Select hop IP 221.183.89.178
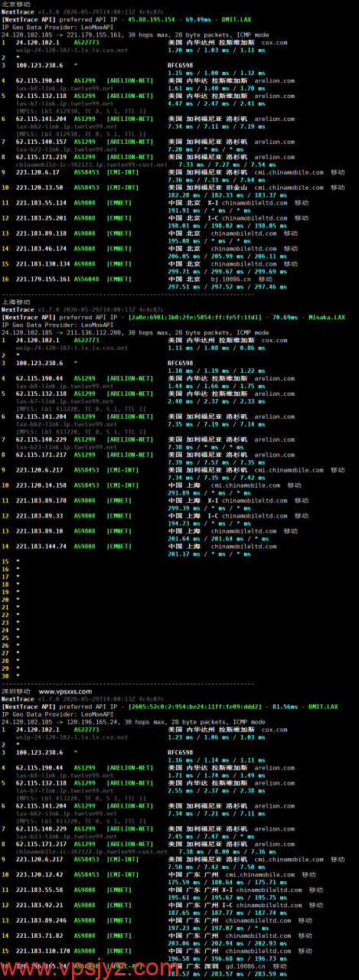Image resolution: width=359 pixels, height=980 pixels. click(x=41, y=500)
